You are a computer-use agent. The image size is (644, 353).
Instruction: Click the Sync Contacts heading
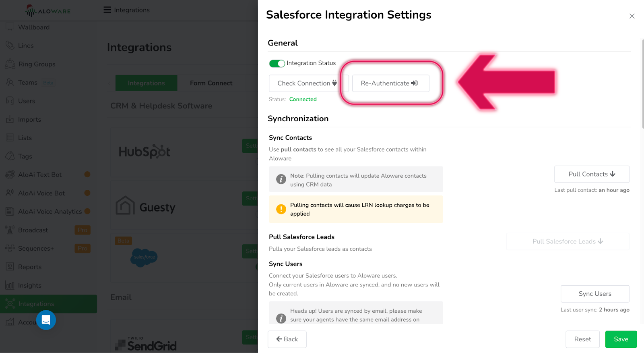point(291,138)
